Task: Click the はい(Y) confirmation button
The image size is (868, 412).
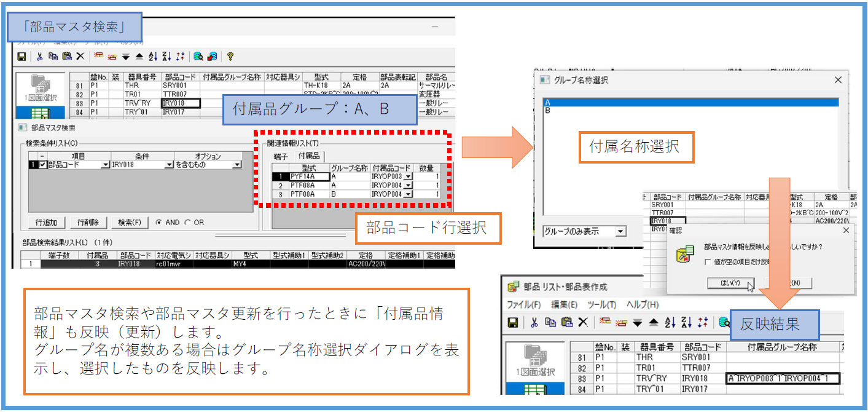Action: click(726, 283)
